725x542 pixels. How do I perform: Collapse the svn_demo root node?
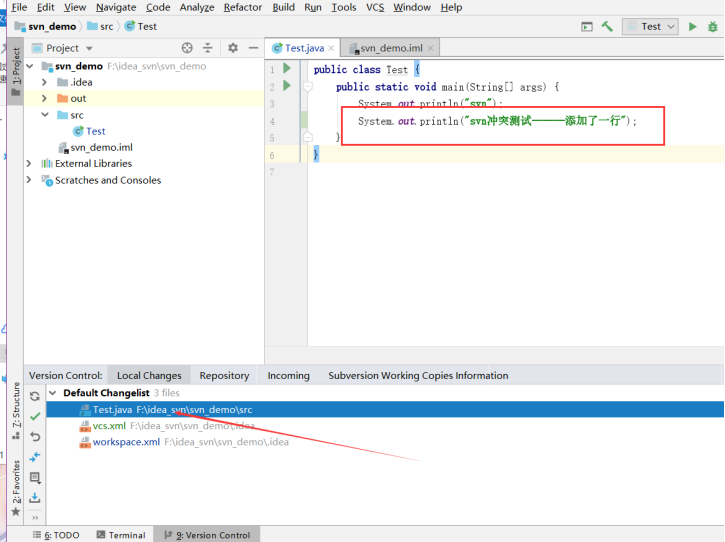coord(31,66)
